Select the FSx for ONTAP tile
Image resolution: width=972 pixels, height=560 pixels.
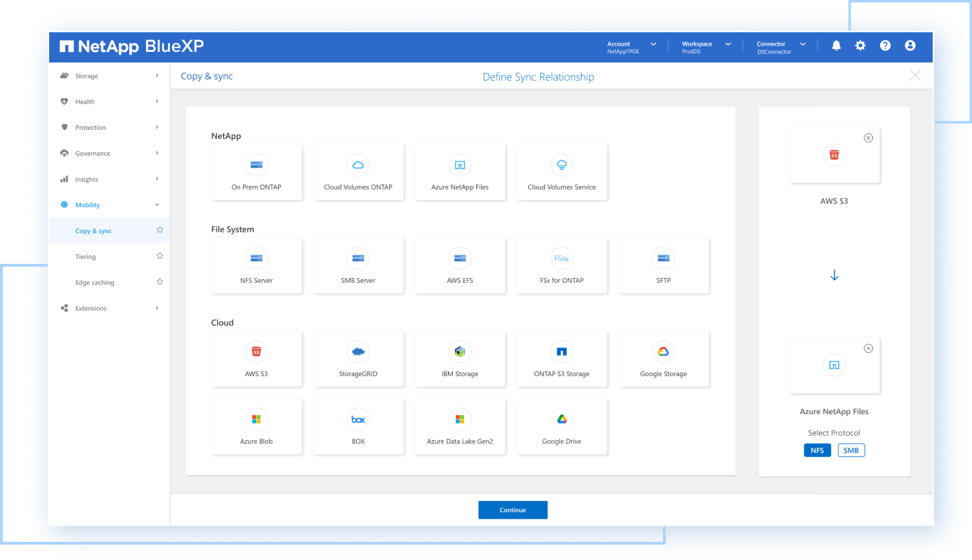562,265
